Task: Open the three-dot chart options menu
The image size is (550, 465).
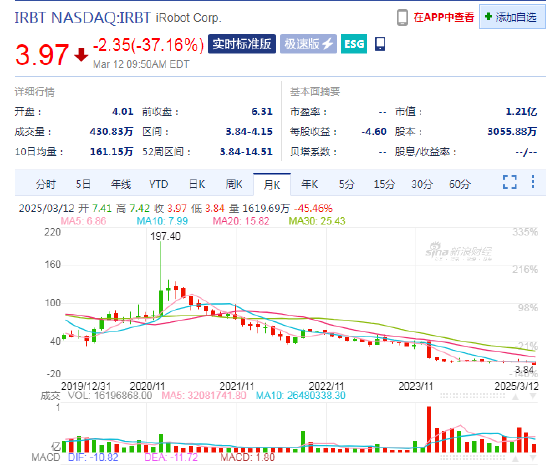Action: (x=533, y=182)
